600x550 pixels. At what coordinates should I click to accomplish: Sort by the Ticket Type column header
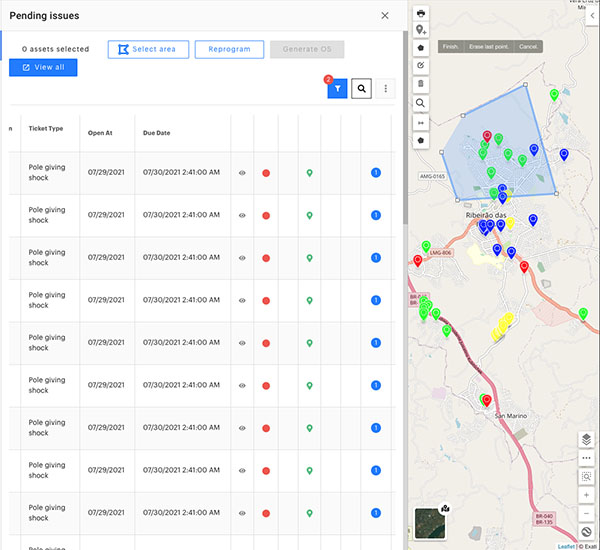[46, 129]
